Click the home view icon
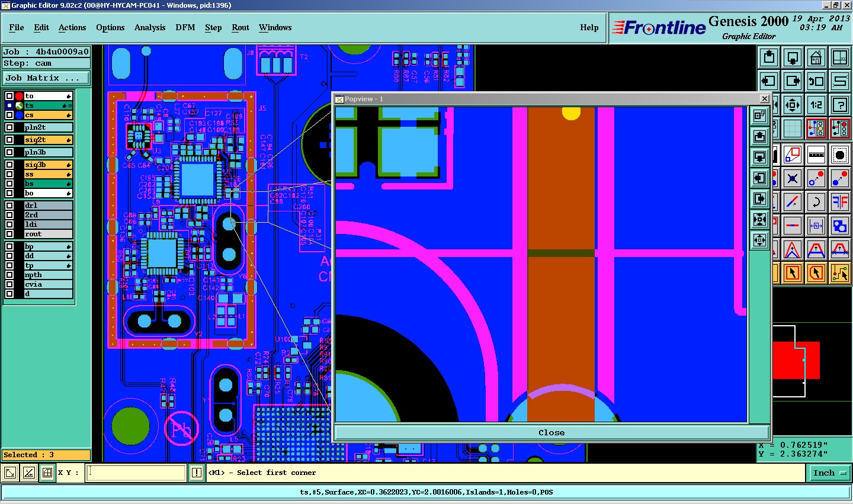Image resolution: width=853 pixels, height=504 pixels. point(816,57)
